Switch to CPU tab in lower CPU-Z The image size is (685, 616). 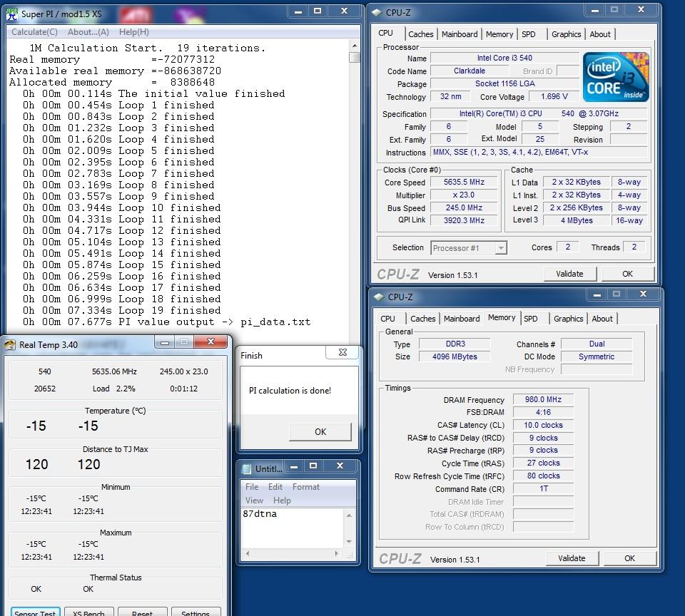pyautogui.click(x=387, y=319)
